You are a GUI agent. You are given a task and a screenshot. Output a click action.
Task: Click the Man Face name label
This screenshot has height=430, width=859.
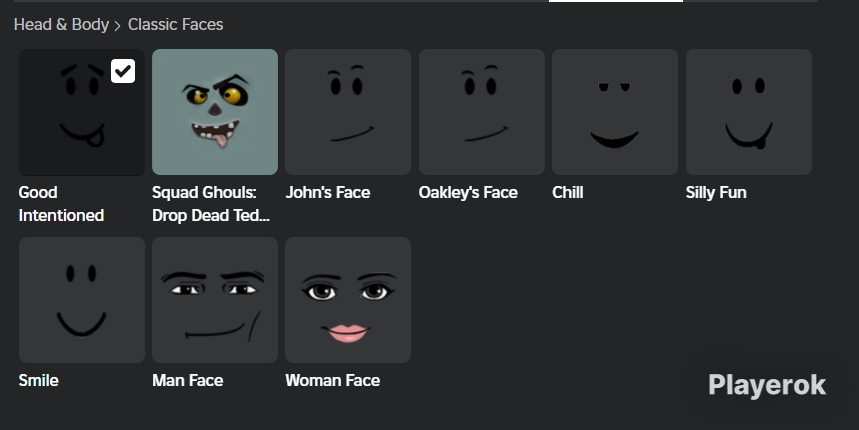pos(187,380)
